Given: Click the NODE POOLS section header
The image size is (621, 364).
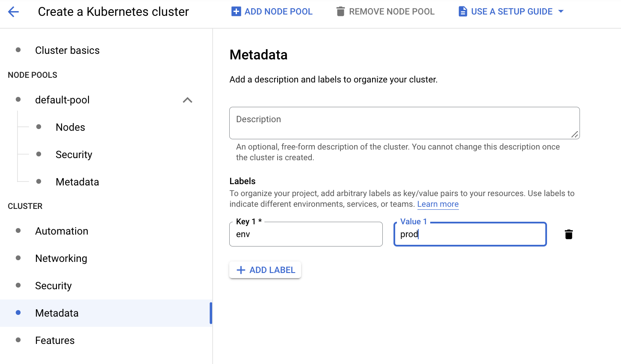Looking at the screenshot, I should click(x=33, y=75).
